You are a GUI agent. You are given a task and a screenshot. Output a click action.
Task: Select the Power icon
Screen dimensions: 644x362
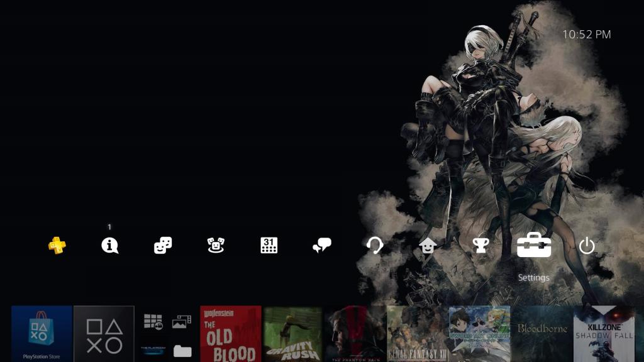[x=587, y=246]
